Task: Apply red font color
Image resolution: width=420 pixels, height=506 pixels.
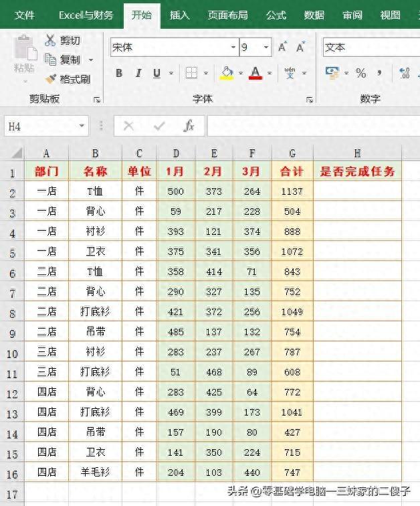Action: tap(255, 73)
